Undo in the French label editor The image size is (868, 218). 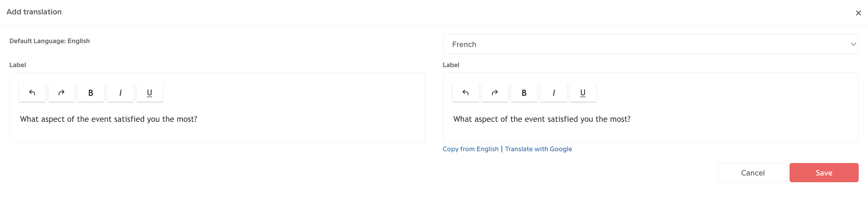[465, 92]
